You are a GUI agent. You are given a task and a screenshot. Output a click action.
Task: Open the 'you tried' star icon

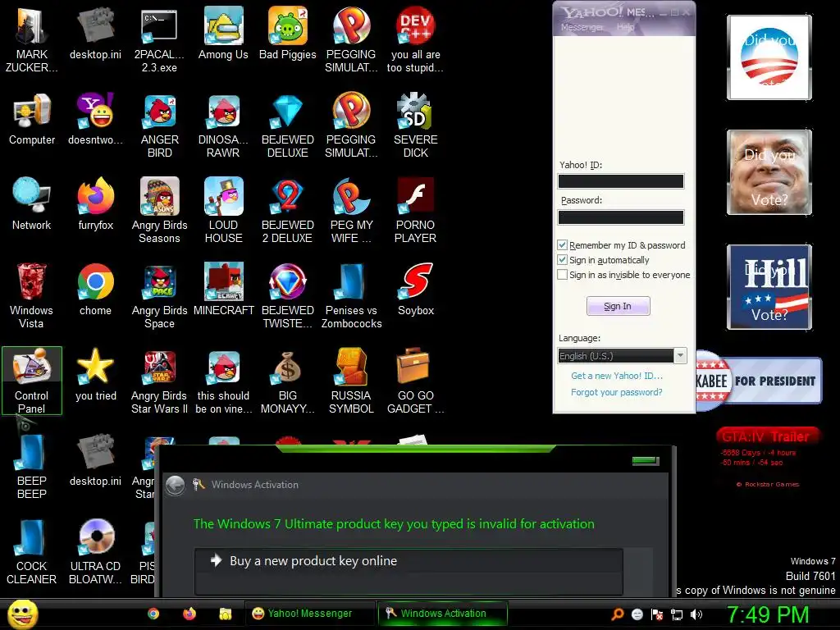tap(96, 374)
